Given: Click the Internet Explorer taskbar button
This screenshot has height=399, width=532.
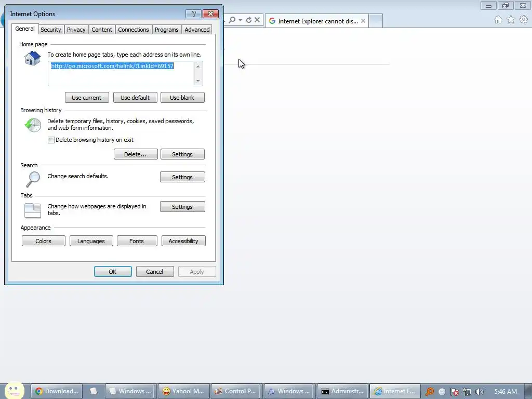Looking at the screenshot, I should click(395, 391).
